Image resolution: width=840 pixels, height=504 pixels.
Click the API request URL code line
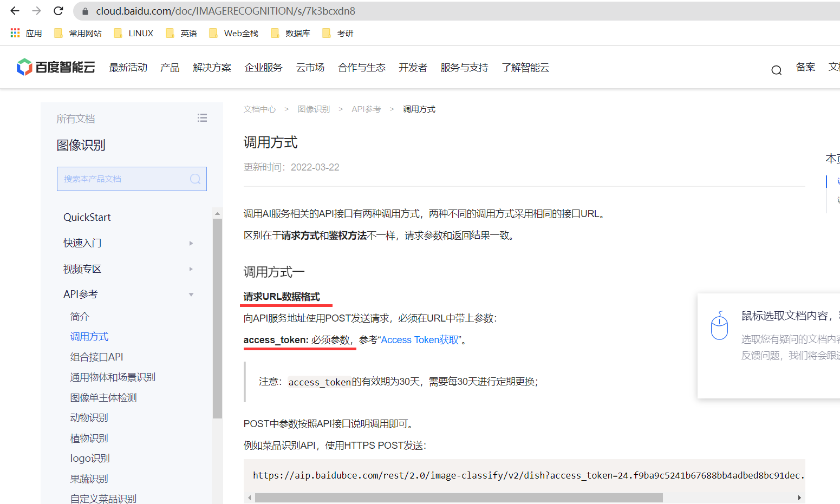tap(529, 475)
